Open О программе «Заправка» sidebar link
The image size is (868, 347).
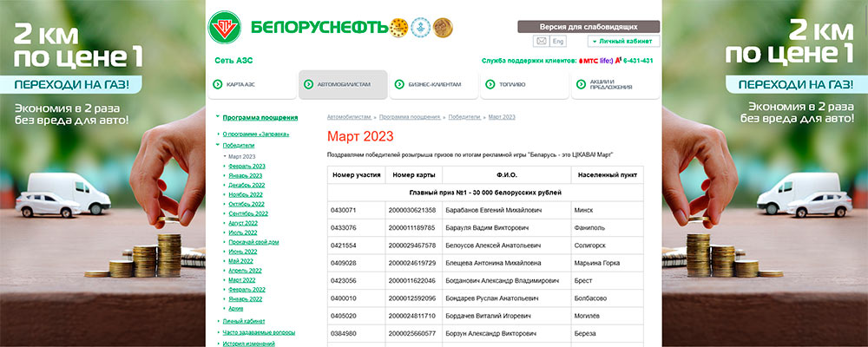(x=256, y=134)
